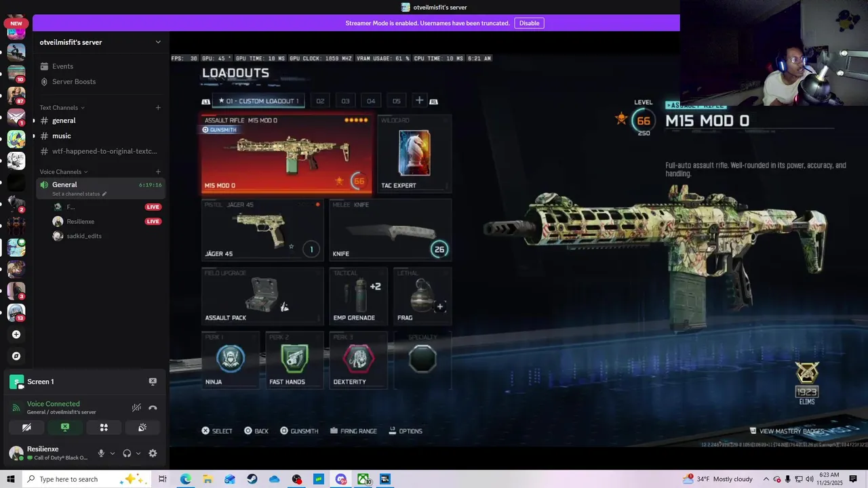Select the empty Specialty slot
This screenshot has height=488, width=868.
coord(422,359)
